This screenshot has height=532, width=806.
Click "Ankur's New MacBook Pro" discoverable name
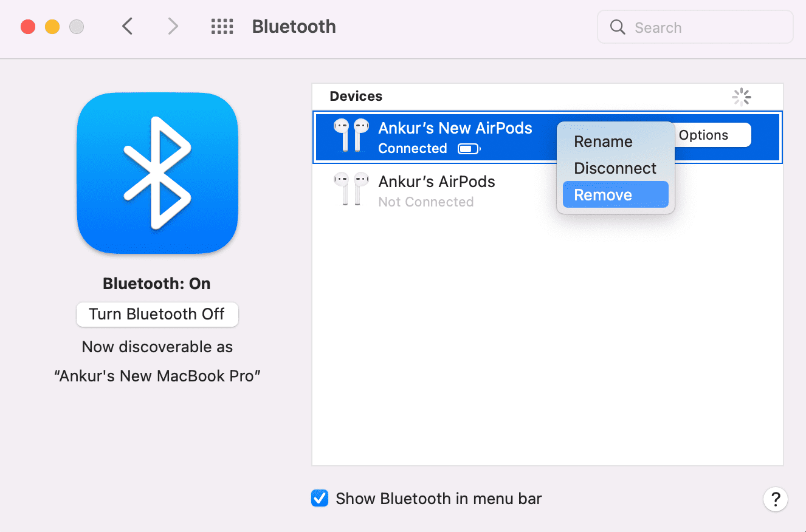click(x=157, y=376)
